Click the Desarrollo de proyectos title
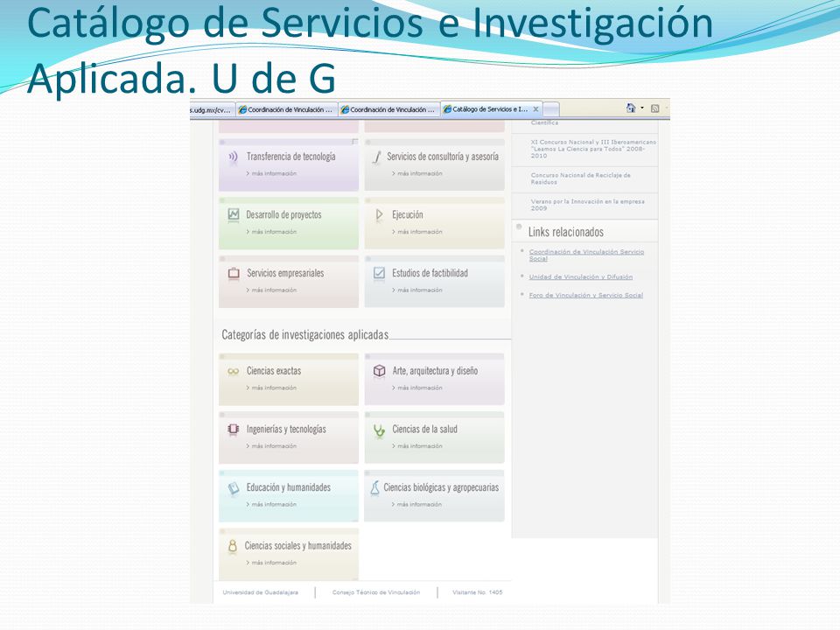 [283, 215]
